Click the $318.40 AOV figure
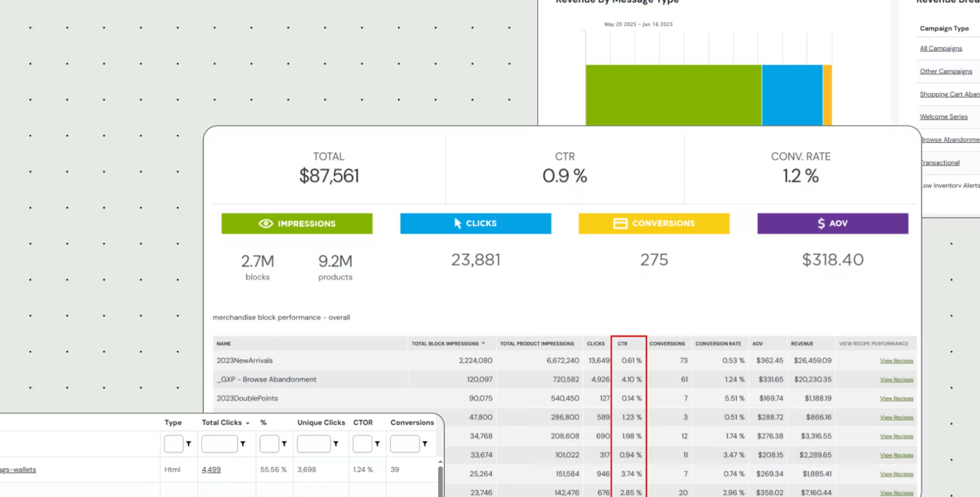This screenshot has height=497, width=980. pos(833,260)
